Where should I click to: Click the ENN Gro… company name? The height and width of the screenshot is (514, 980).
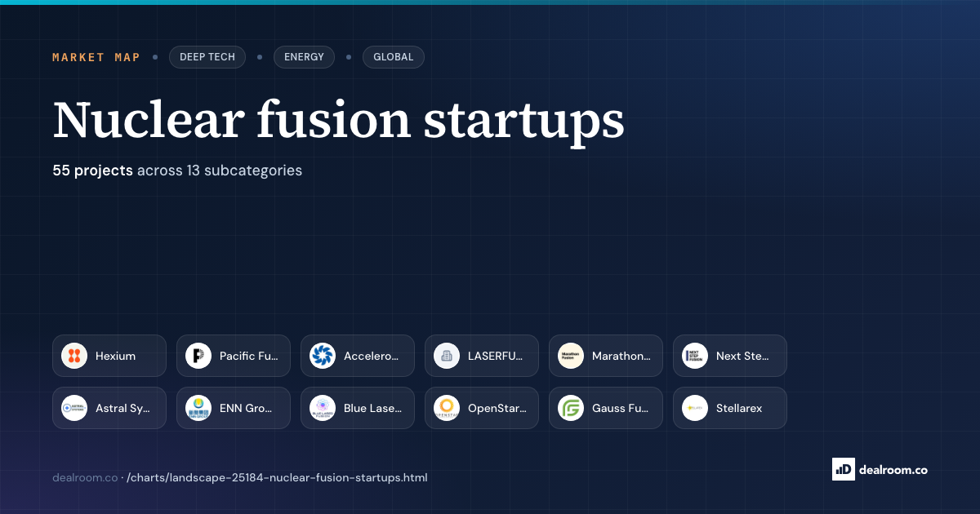click(246, 408)
